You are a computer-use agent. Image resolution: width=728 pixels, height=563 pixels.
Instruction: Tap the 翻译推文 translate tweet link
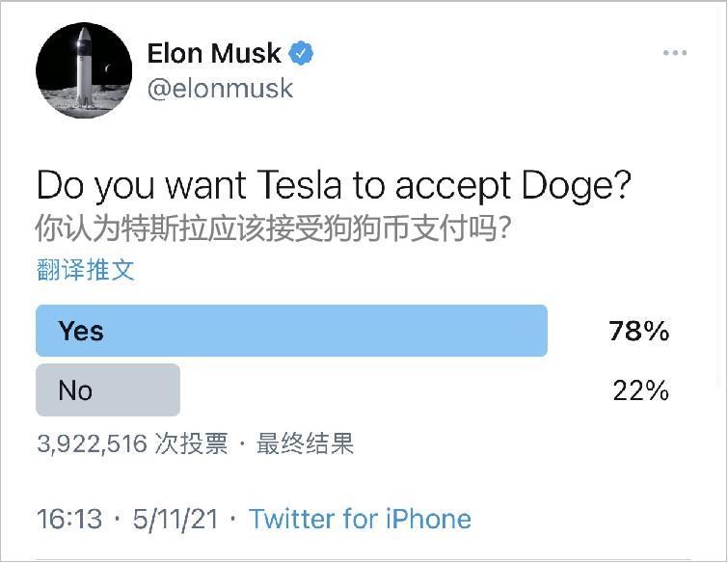coord(86,270)
